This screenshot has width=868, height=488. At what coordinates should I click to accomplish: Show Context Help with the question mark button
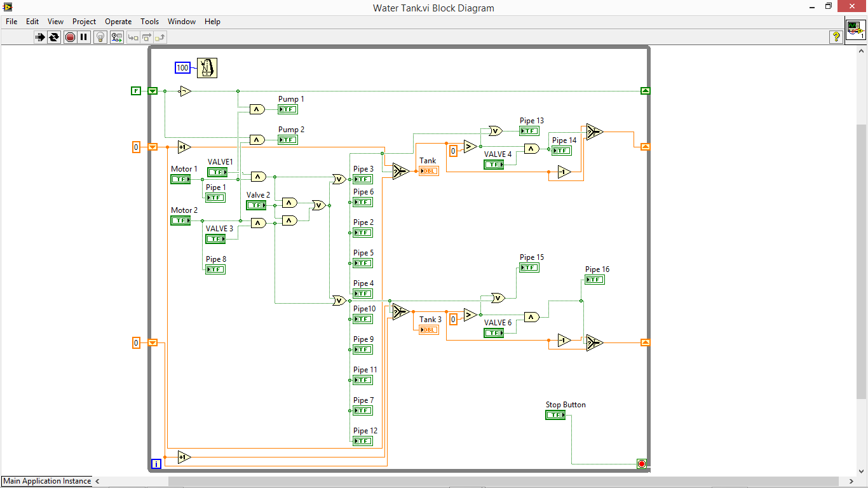coord(836,37)
